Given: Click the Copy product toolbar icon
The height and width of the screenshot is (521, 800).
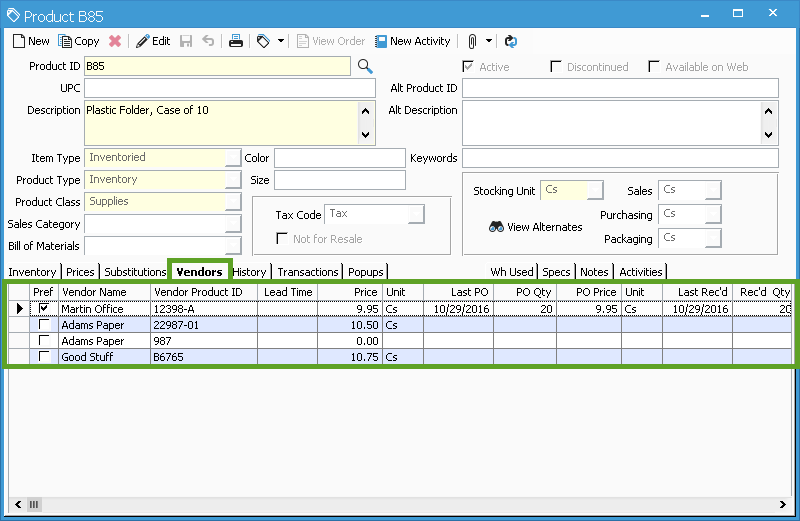Looking at the screenshot, I should coord(65,41).
